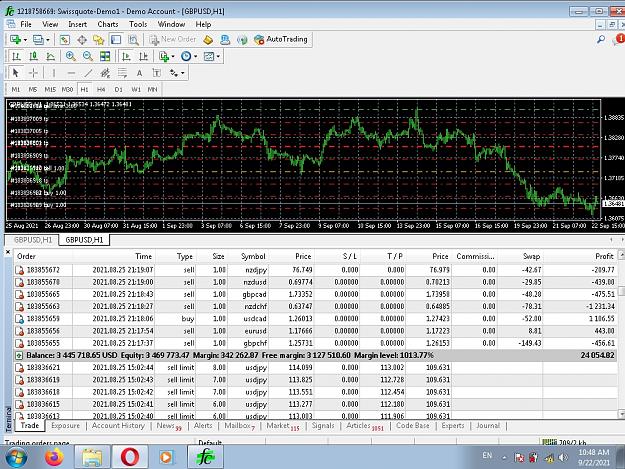
Task: Expand the Templates dropdown arrow
Action: [x=218, y=57]
